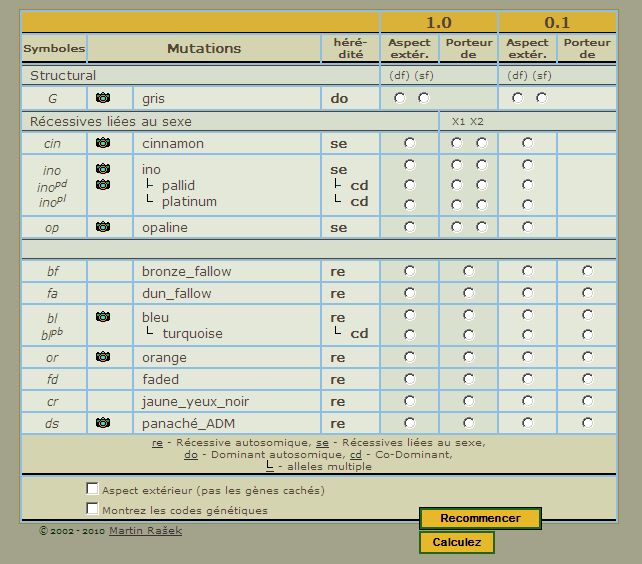Select 1.0 Aspect extér. radio for cinnamon
The image size is (642, 564).
pyautogui.click(x=410, y=143)
